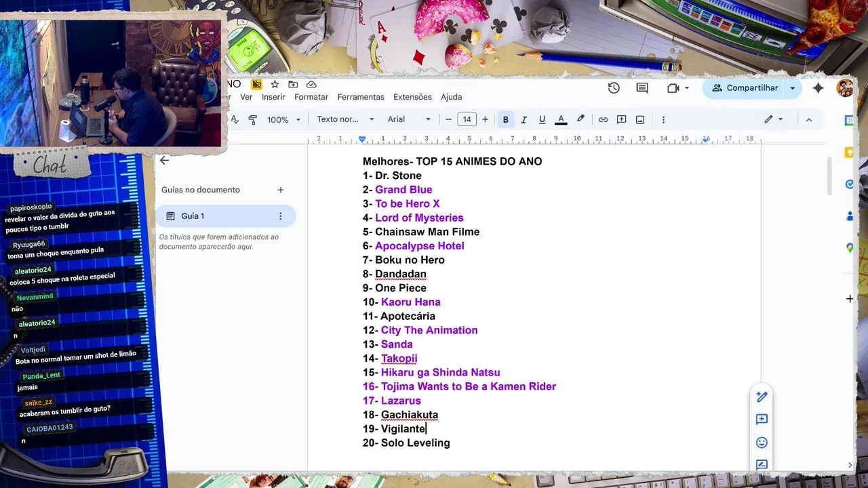The width and height of the screenshot is (868, 488).
Task: Click the line '9- One Piece'
Action: 395,288
